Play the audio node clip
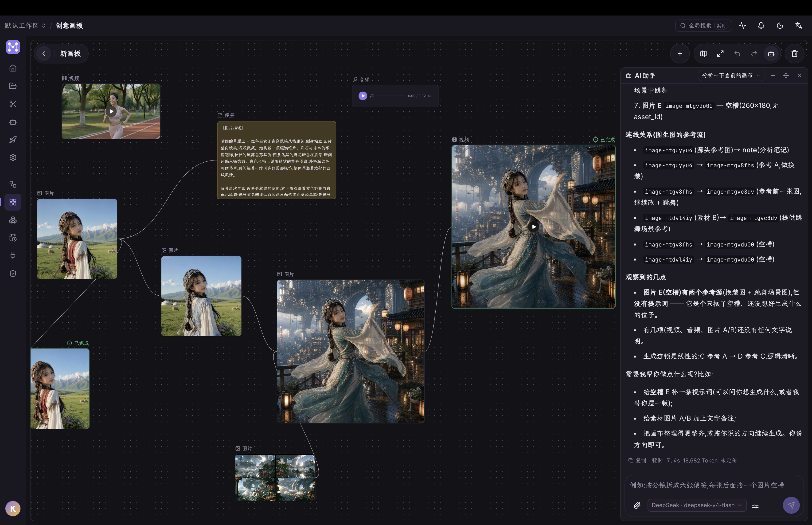Image resolution: width=812 pixels, height=525 pixels. (x=363, y=96)
